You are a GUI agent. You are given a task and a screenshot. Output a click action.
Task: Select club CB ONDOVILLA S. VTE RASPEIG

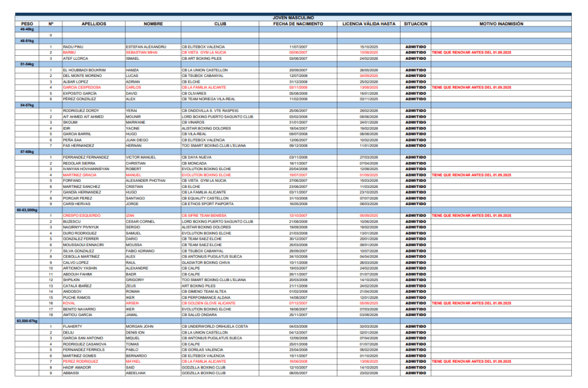click(212, 111)
